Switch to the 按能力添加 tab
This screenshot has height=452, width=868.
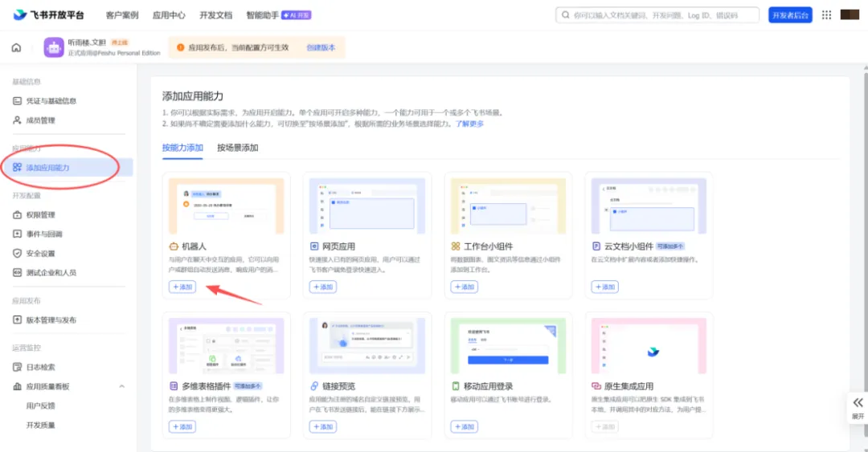[182, 148]
